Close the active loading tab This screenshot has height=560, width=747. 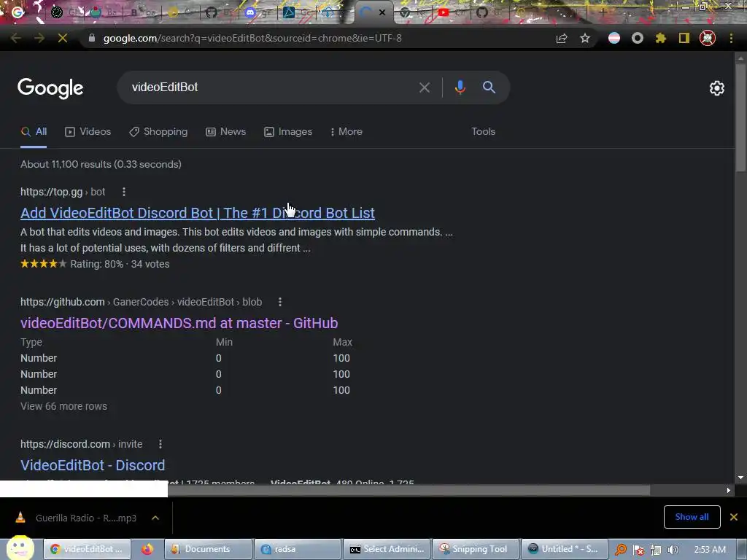click(382, 13)
